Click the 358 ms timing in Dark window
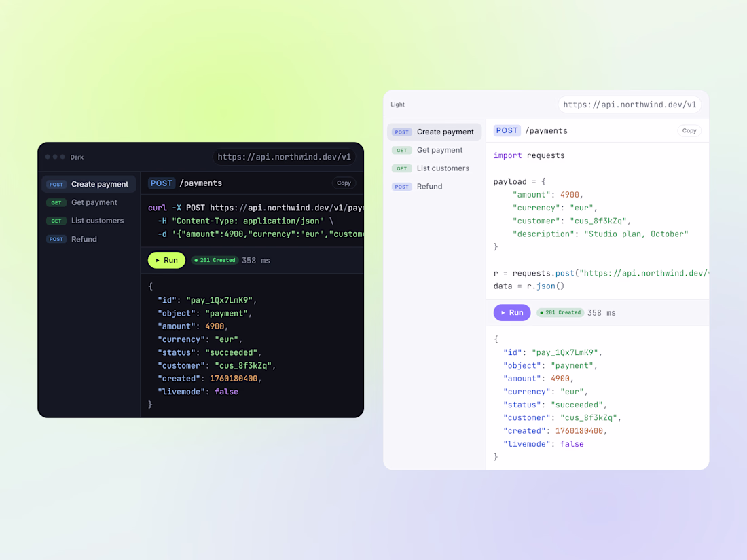This screenshot has width=747, height=560. click(256, 261)
